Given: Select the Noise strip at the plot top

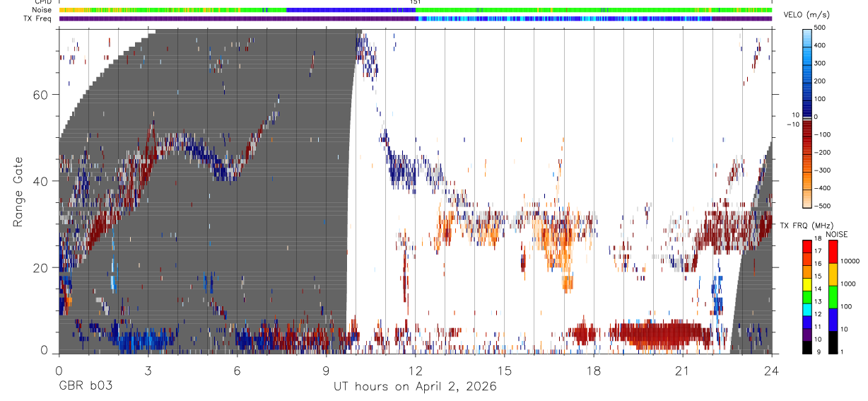Looking at the screenshot, I should click(x=416, y=10).
